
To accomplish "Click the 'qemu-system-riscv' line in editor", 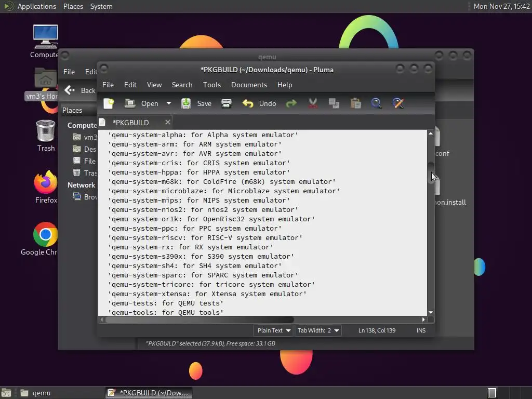I will [x=205, y=238].
